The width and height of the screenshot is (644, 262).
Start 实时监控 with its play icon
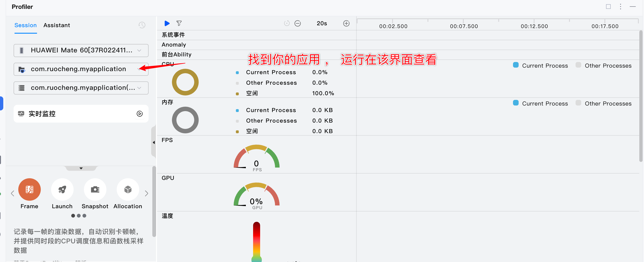click(140, 114)
